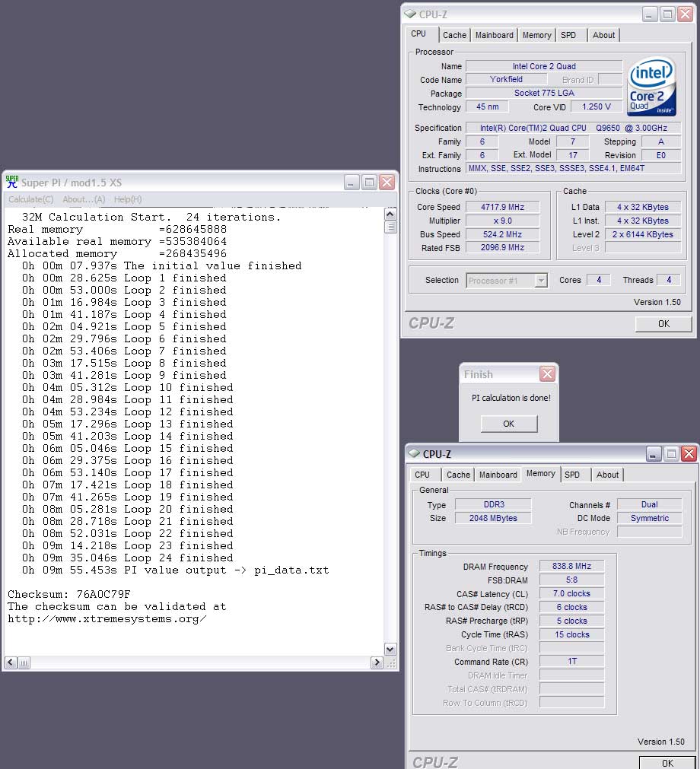Open About tab in top CPU-Z
This screenshot has width=700, height=769.
[603, 35]
